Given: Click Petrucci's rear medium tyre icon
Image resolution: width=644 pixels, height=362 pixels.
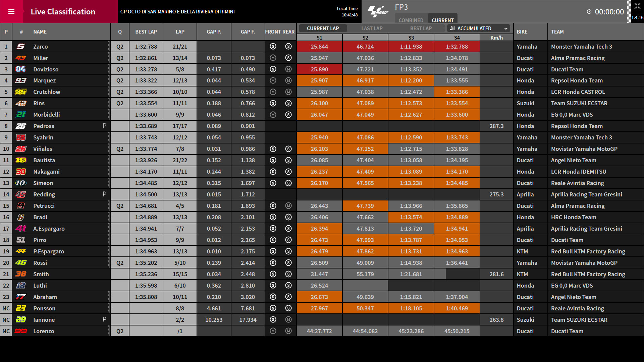Looking at the screenshot, I should coord(288,206).
